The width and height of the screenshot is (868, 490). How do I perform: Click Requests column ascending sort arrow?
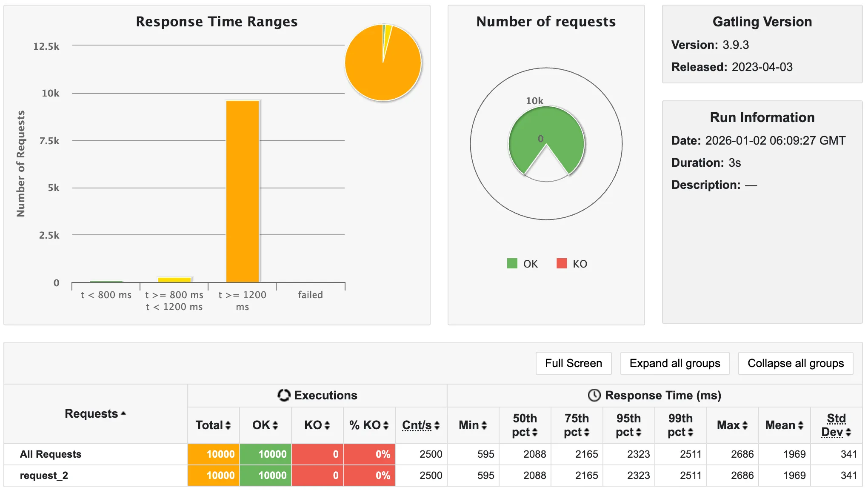click(123, 413)
